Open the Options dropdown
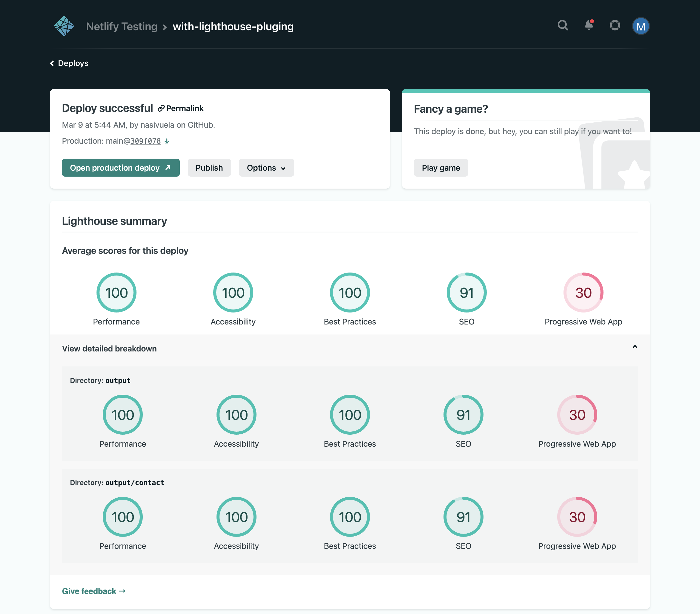Screen dimensions: 700x614 coord(266,168)
